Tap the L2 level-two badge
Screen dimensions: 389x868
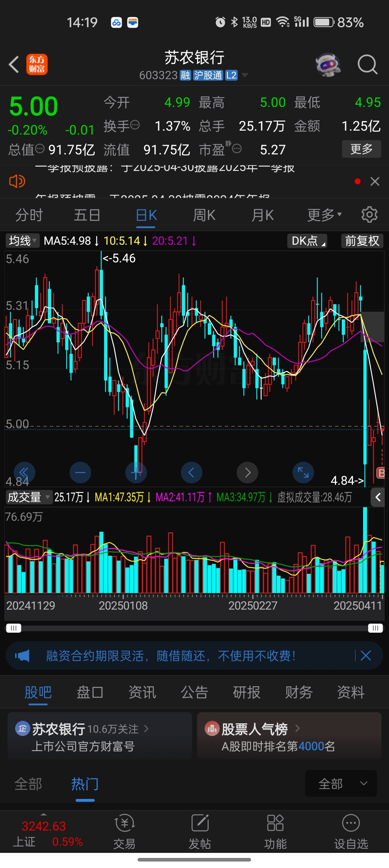click(231, 75)
